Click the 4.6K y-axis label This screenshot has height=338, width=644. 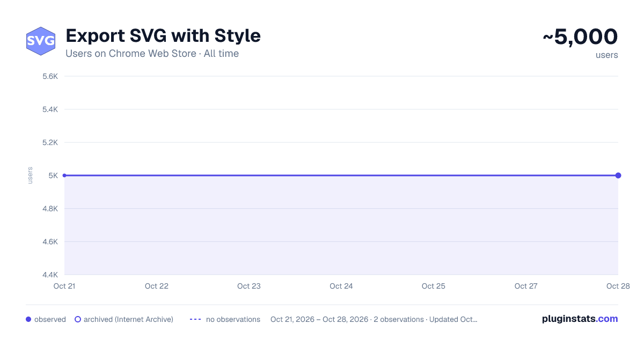[50, 241]
